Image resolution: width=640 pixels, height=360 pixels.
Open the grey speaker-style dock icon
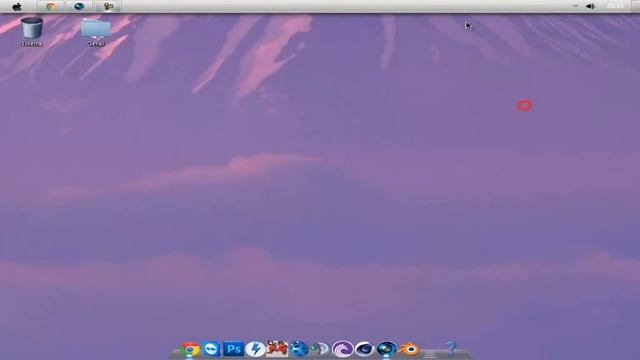320,349
